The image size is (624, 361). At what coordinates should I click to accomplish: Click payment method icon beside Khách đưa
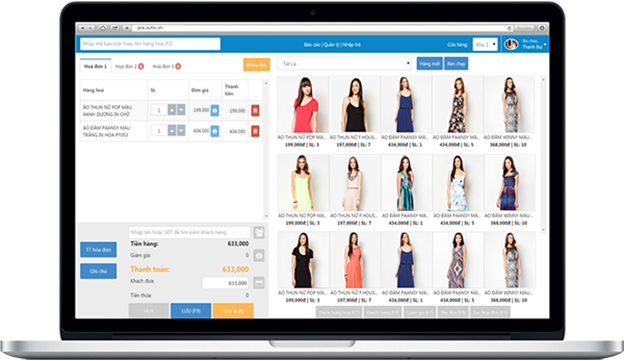[x=259, y=283]
